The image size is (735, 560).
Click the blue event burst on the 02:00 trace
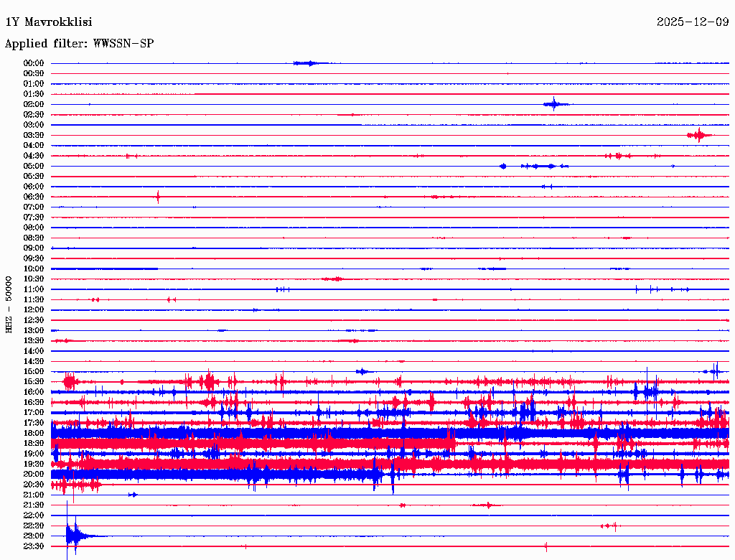click(555, 104)
